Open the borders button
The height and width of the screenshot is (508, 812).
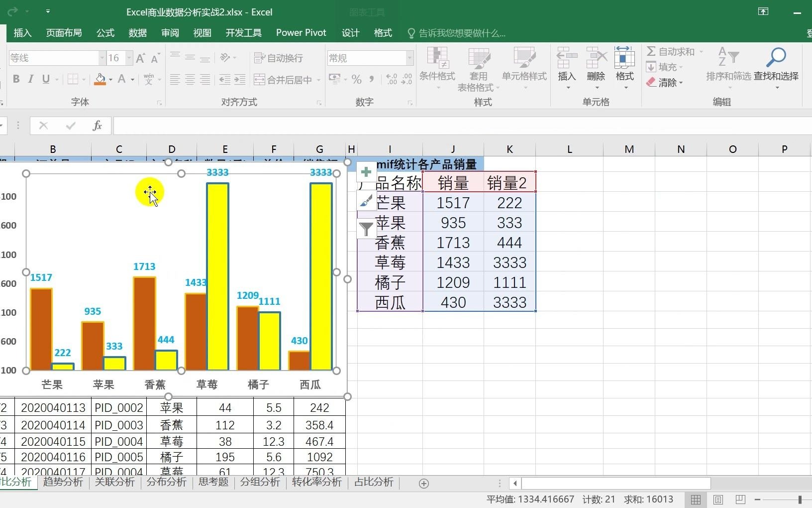pos(73,79)
